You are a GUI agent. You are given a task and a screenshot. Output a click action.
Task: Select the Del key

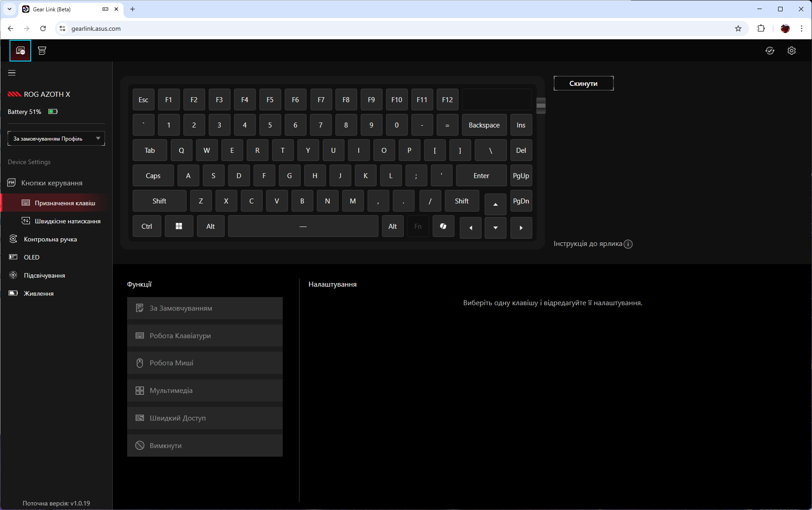521,150
